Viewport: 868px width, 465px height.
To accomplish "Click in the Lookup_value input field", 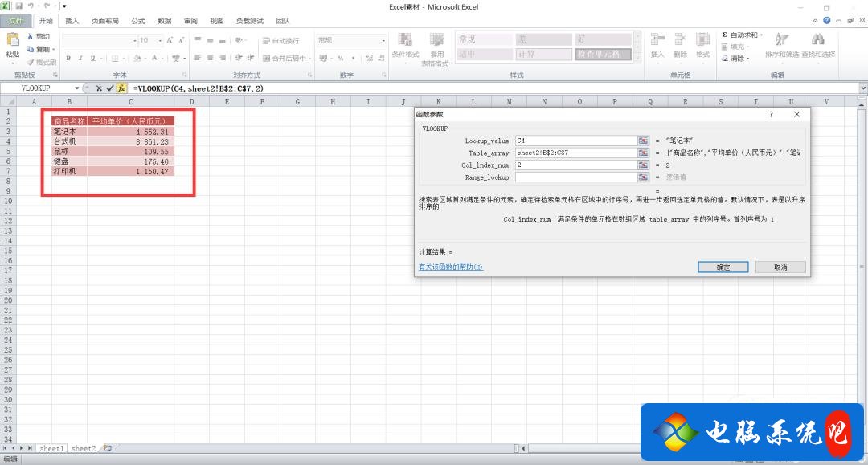I will (x=575, y=141).
